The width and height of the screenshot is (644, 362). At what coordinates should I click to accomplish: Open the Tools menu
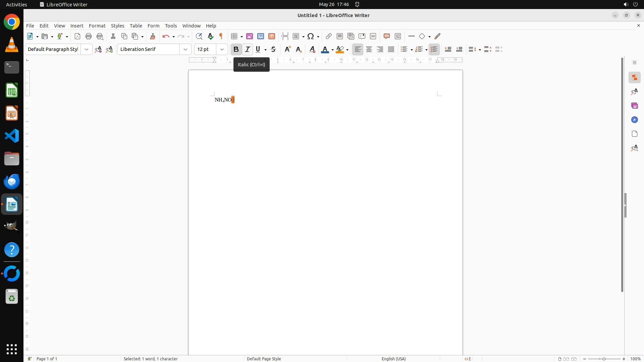pos(171,26)
